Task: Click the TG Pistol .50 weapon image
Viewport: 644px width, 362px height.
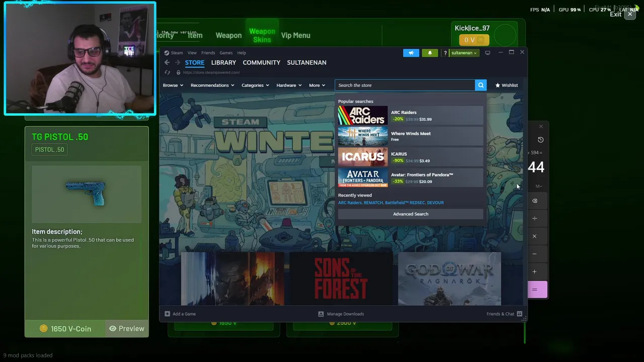Action: click(86, 194)
